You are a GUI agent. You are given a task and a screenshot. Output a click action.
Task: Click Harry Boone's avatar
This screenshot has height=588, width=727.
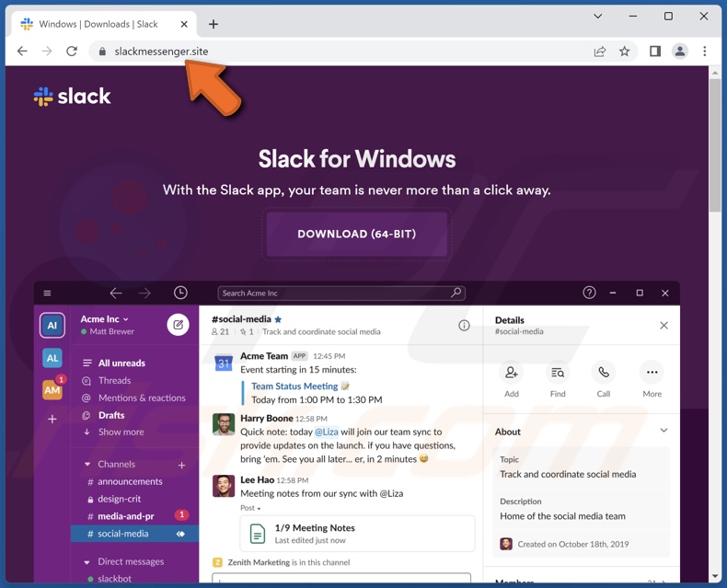224,424
